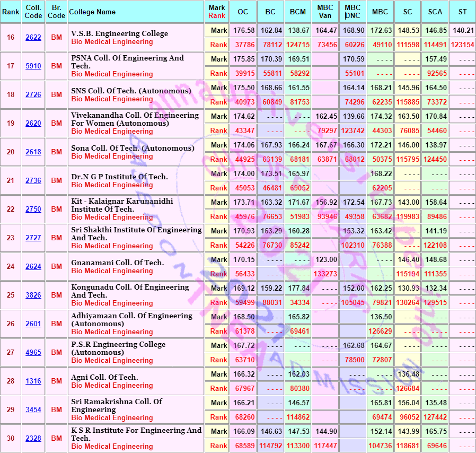Image resolution: width=476 pixels, height=453 pixels.
Task: Click the MBC DNC column header
Action: pos(352,12)
